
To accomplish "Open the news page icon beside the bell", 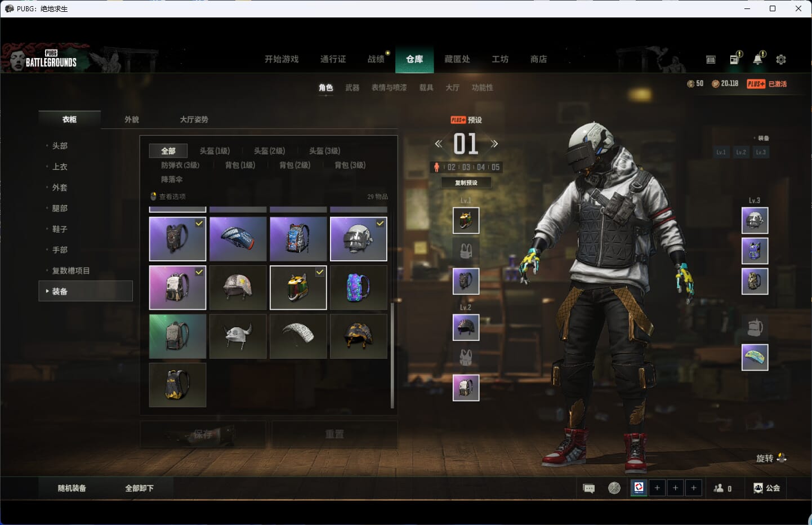I will pos(735,59).
